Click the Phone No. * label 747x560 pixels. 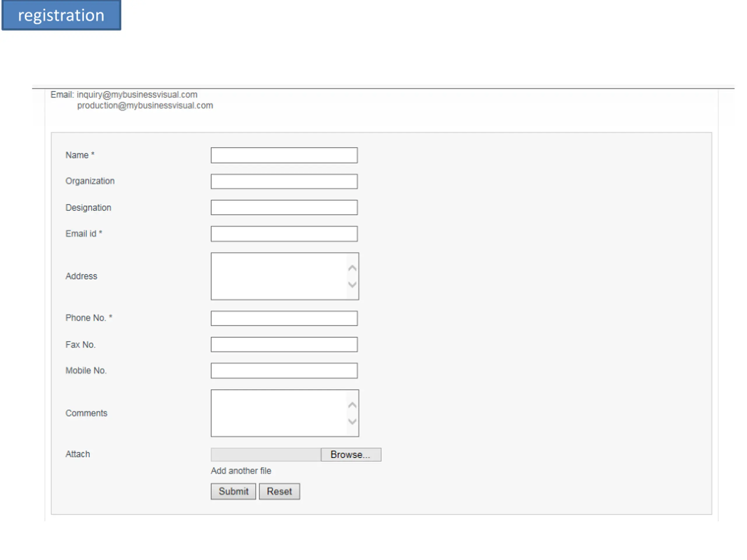89,318
